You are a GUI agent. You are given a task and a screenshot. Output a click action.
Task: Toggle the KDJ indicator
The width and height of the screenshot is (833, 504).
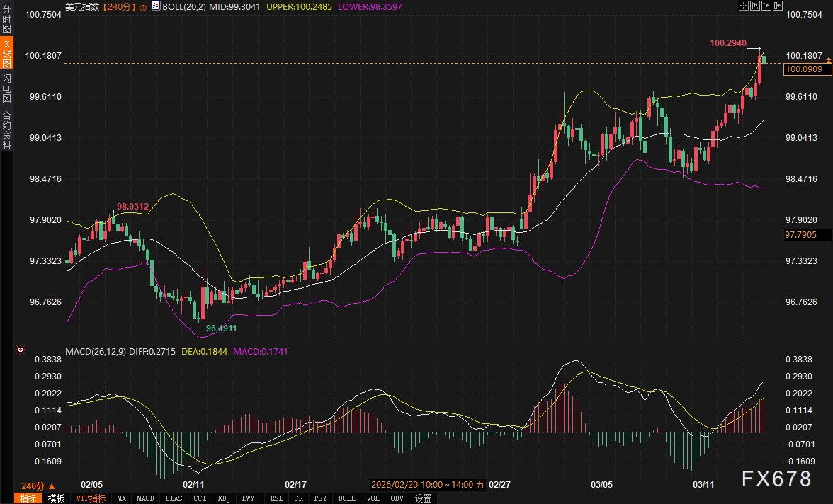coord(224,498)
